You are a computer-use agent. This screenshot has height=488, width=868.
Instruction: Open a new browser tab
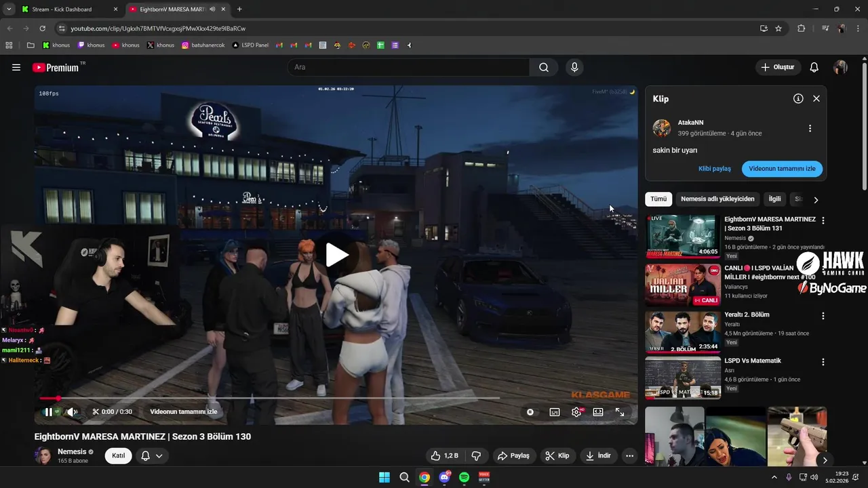(239, 9)
